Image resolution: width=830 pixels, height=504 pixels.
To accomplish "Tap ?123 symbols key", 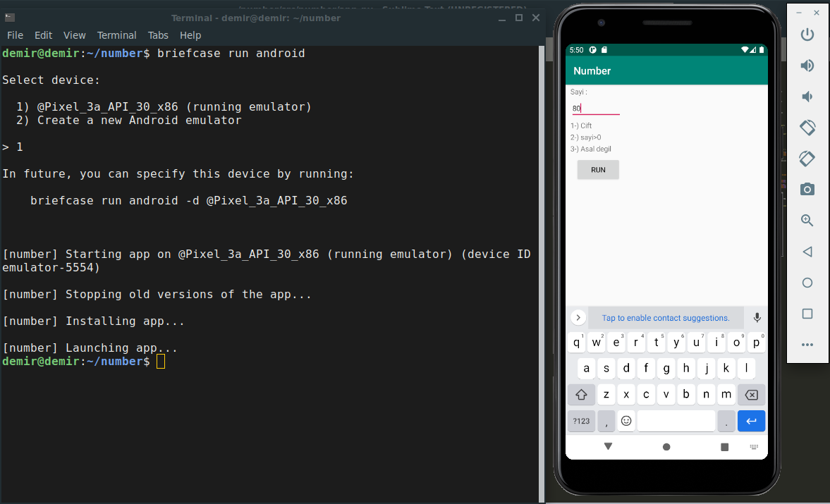I will (x=581, y=421).
